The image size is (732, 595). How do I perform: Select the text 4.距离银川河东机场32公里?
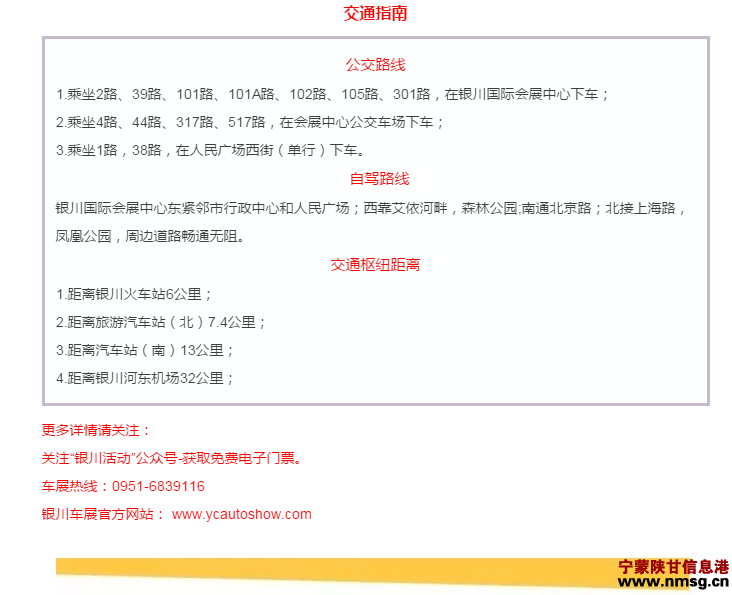click(145, 378)
